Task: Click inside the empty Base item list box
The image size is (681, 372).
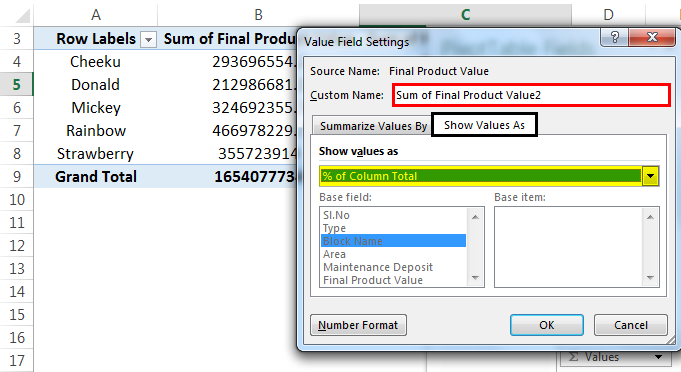Action: tap(568, 247)
